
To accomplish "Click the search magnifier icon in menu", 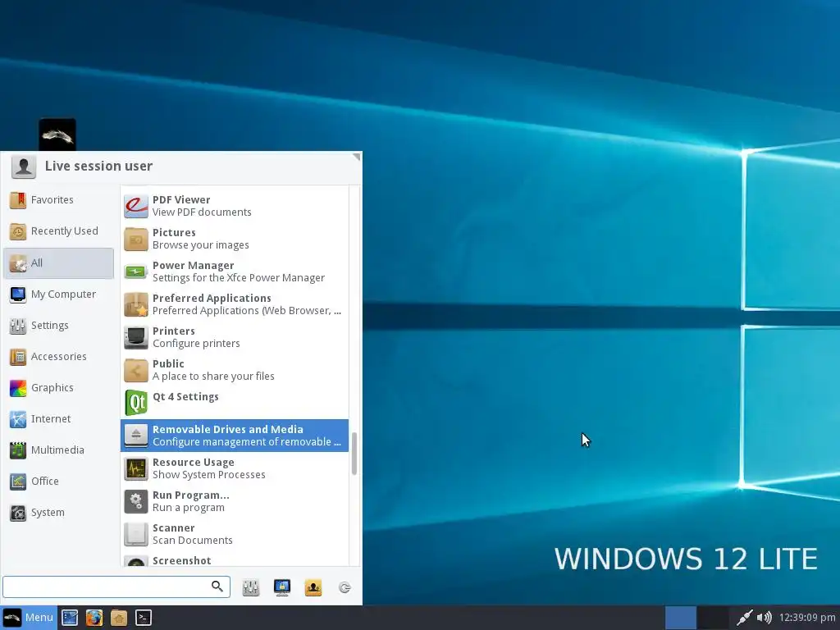I will pyautogui.click(x=217, y=587).
